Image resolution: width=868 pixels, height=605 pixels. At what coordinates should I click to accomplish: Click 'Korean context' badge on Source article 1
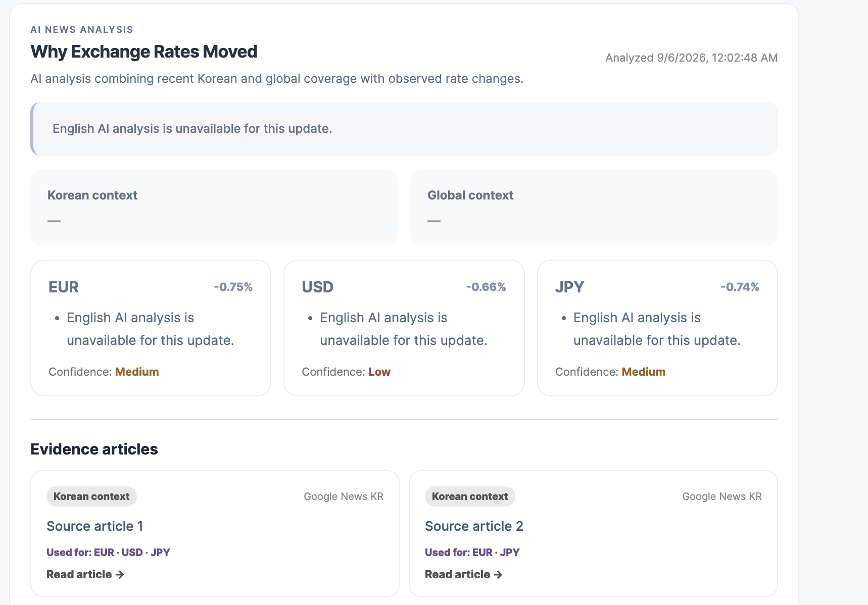click(x=91, y=496)
